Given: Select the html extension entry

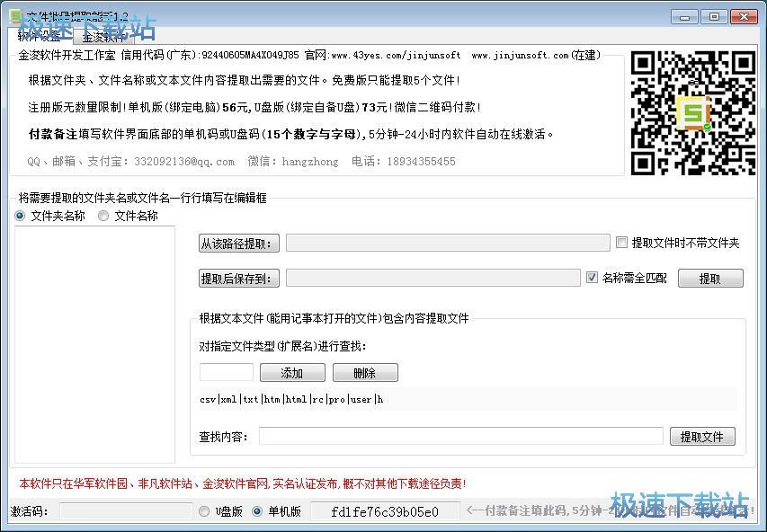Looking at the screenshot, I should 296,400.
